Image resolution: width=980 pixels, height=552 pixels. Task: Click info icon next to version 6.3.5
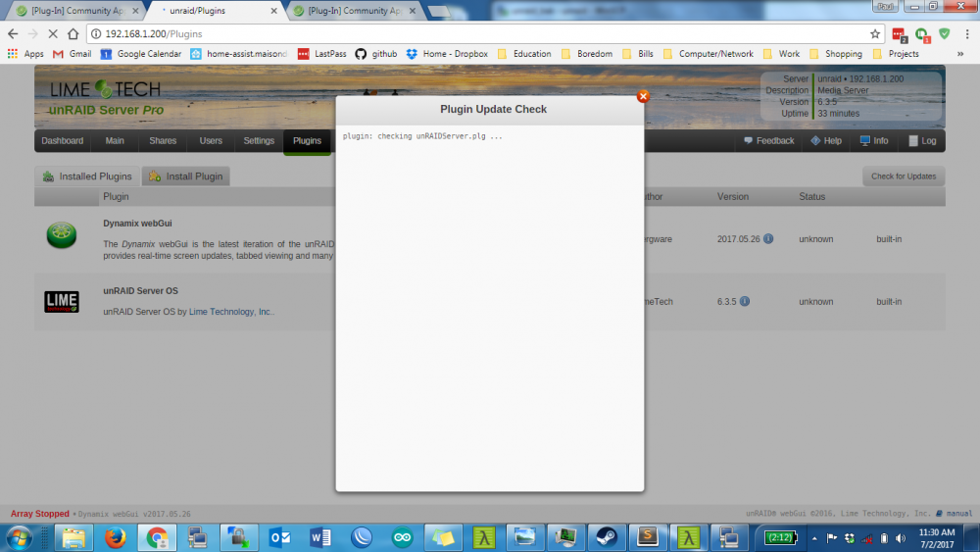click(745, 301)
